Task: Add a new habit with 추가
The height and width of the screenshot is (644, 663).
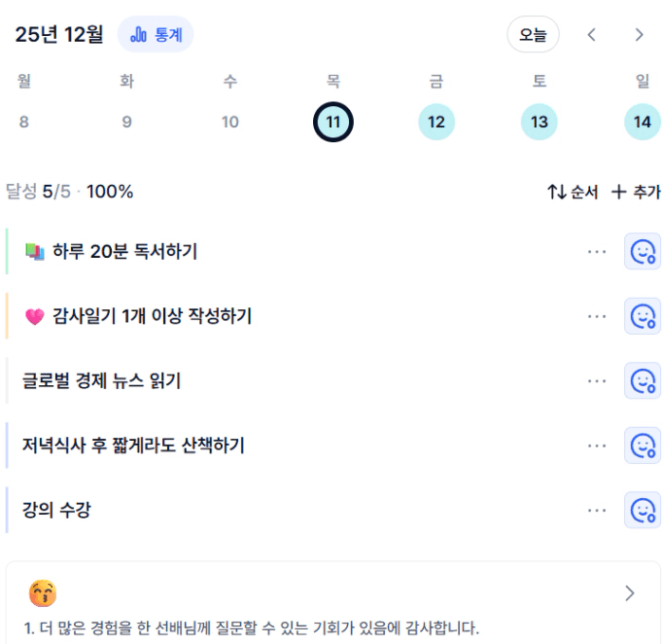Action: 636,192
